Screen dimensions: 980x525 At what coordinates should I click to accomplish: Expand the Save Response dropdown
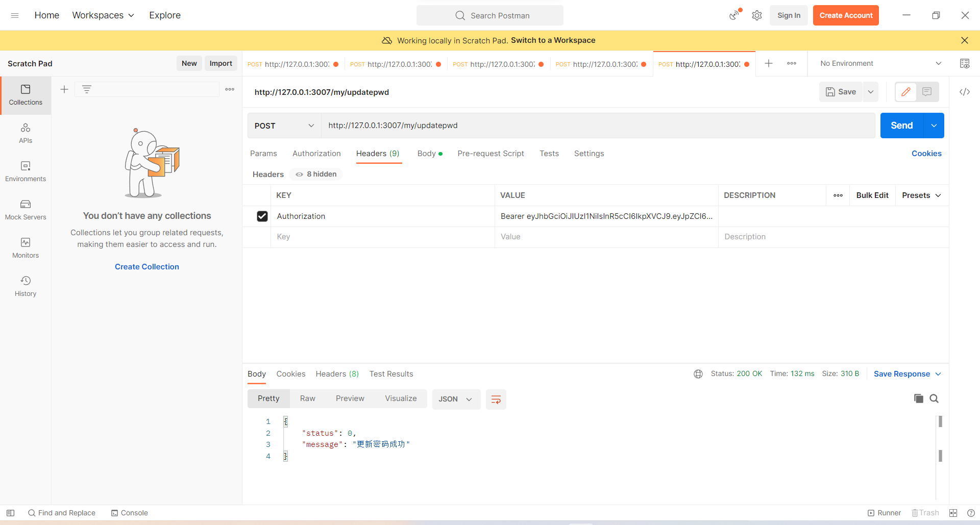(x=907, y=374)
